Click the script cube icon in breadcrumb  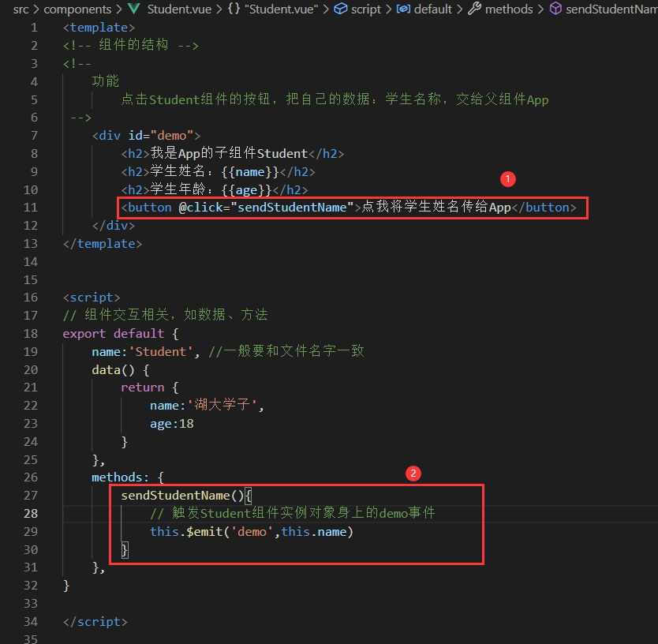tap(340, 9)
